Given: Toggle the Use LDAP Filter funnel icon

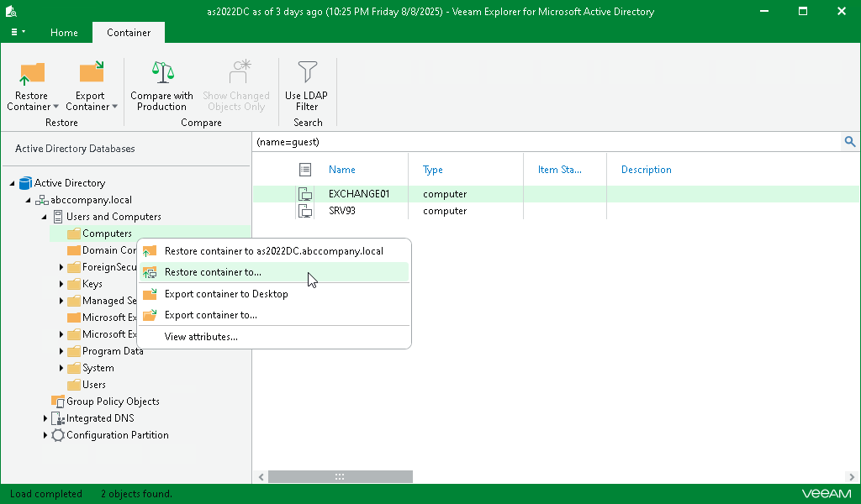Looking at the screenshot, I should [x=307, y=72].
